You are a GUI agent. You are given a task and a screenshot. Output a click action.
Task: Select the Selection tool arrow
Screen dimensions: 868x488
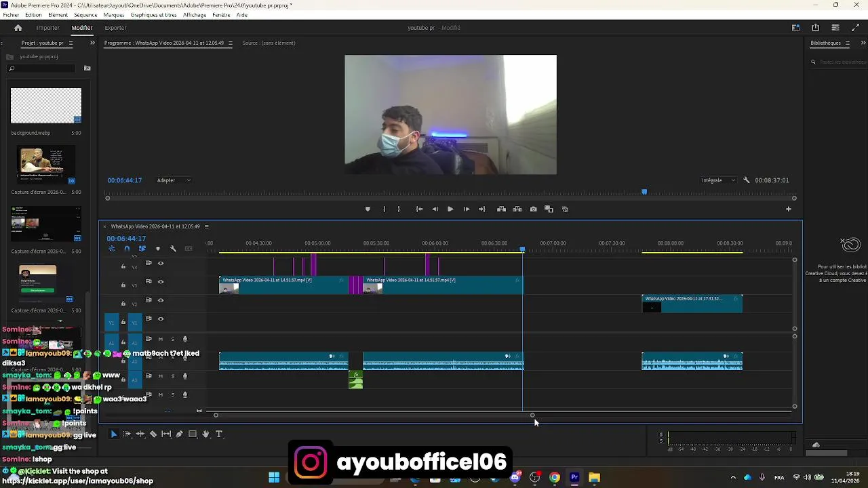pos(113,434)
